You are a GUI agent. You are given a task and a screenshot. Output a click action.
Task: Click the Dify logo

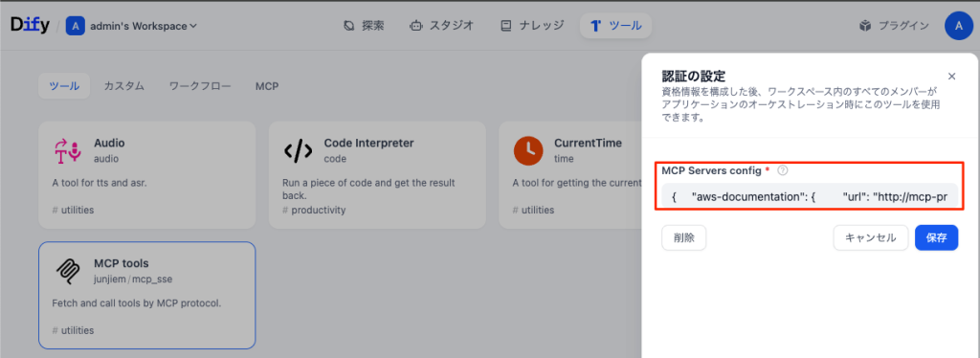pos(30,26)
